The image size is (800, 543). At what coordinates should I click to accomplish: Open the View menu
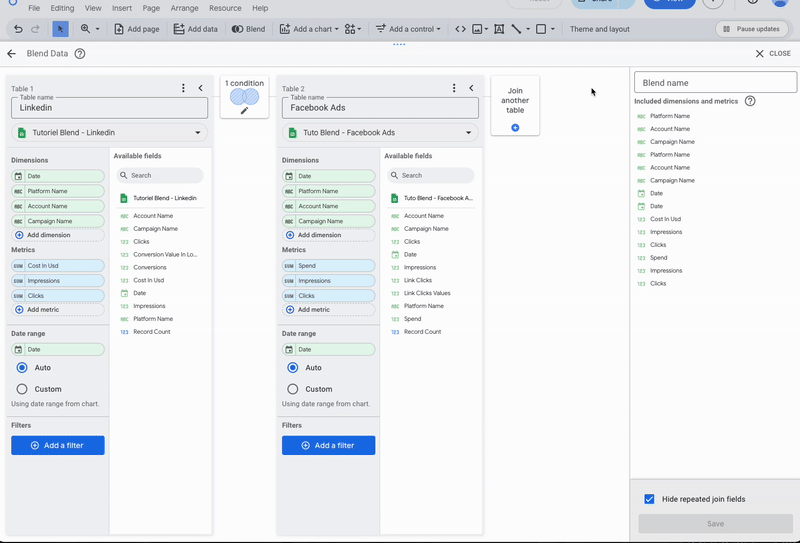tap(93, 8)
